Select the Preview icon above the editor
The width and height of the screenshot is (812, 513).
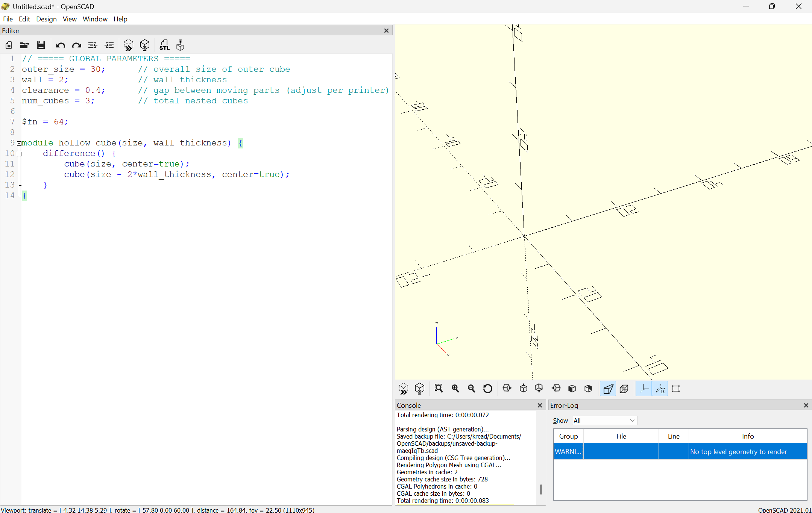pos(129,45)
